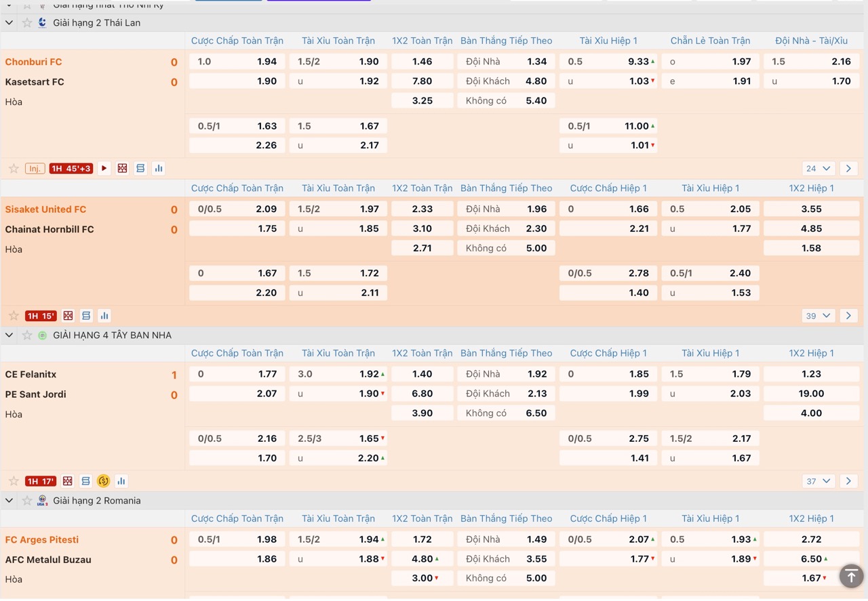Open match tracker pitch icon for Chonburi match
This screenshot has height=601, width=868.
coord(122,168)
